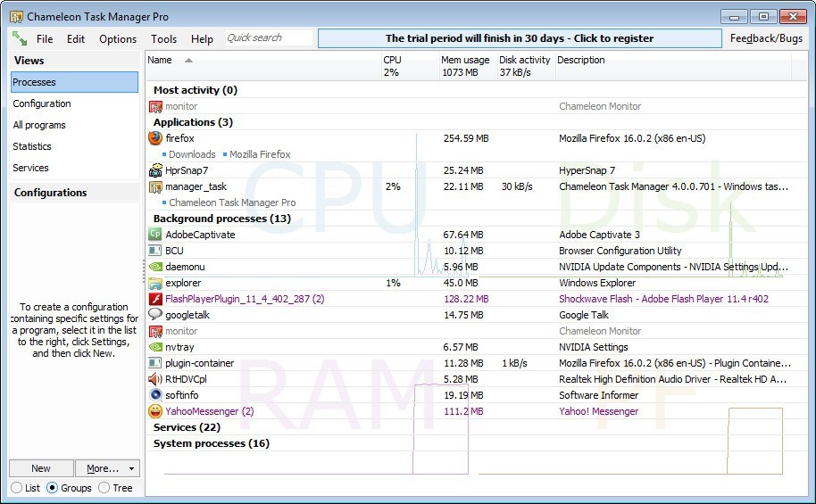Open the Feedback/Bugs link
The image size is (816, 504).
point(766,38)
